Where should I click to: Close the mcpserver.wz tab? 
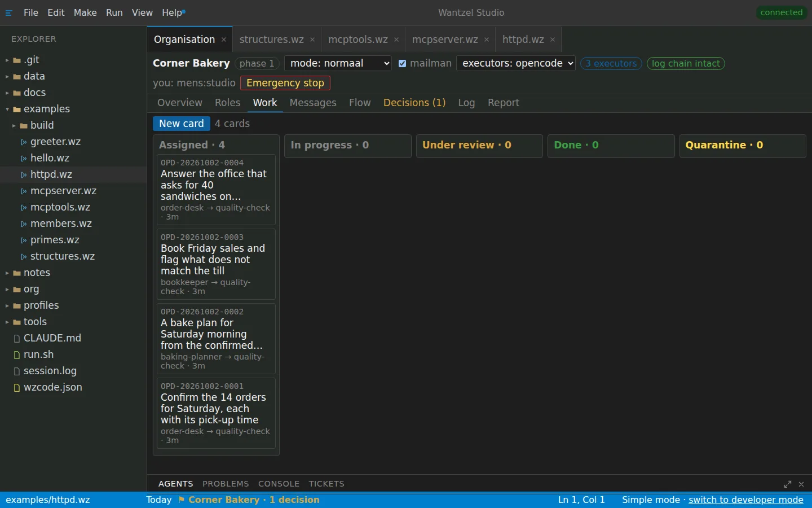[487, 40]
